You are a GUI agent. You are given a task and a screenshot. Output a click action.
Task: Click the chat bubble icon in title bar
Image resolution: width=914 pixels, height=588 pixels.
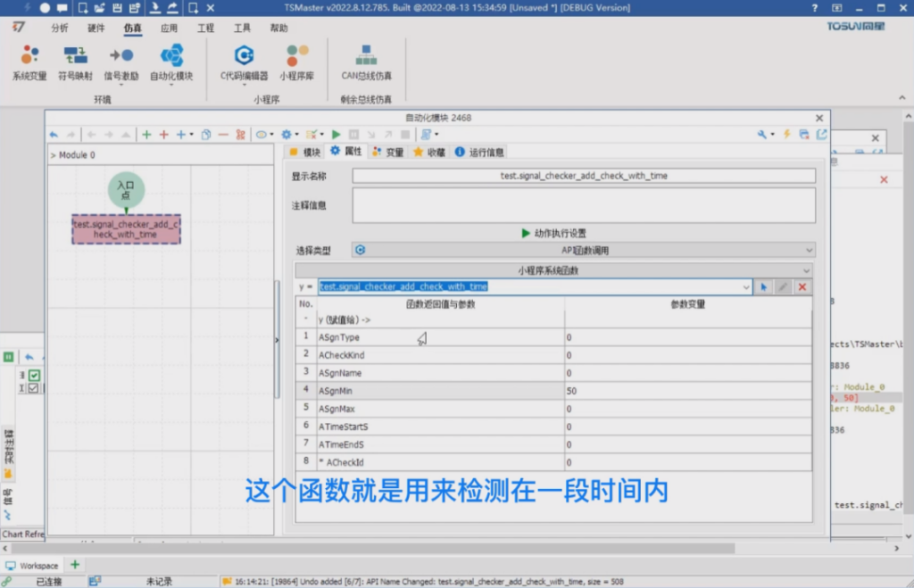tap(62, 7)
